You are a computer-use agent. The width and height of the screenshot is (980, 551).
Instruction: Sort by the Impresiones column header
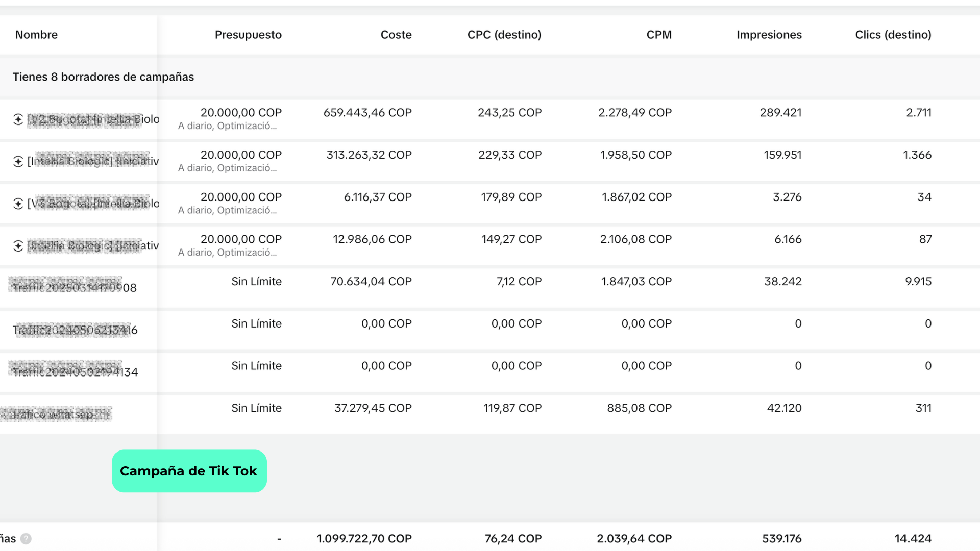pyautogui.click(x=769, y=35)
